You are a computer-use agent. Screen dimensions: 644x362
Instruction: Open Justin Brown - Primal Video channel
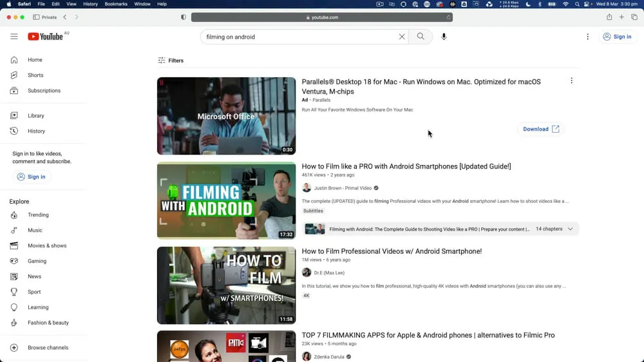342,188
